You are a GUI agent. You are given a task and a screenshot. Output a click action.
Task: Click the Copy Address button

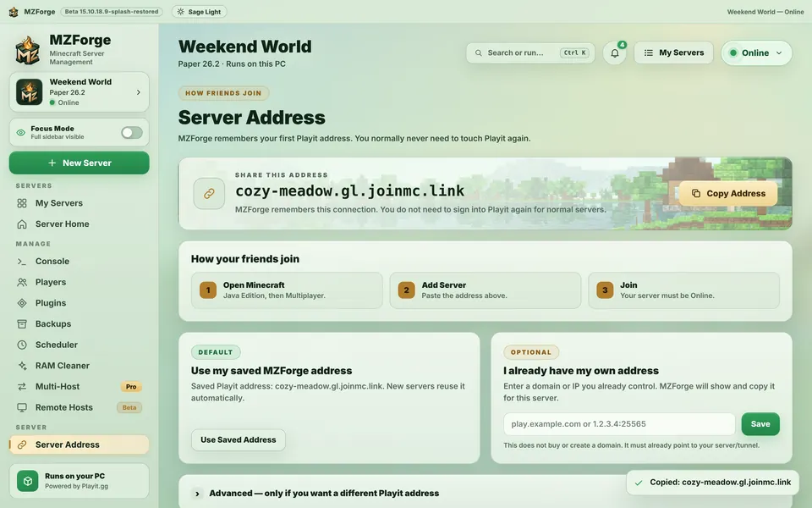pyautogui.click(x=728, y=193)
